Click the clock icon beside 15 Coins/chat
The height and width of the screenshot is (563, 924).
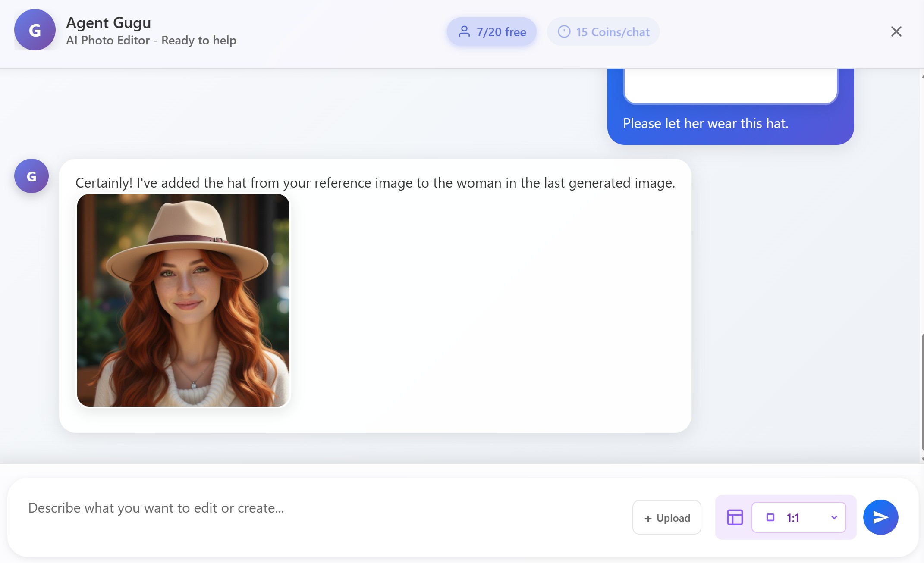coord(564,31)
